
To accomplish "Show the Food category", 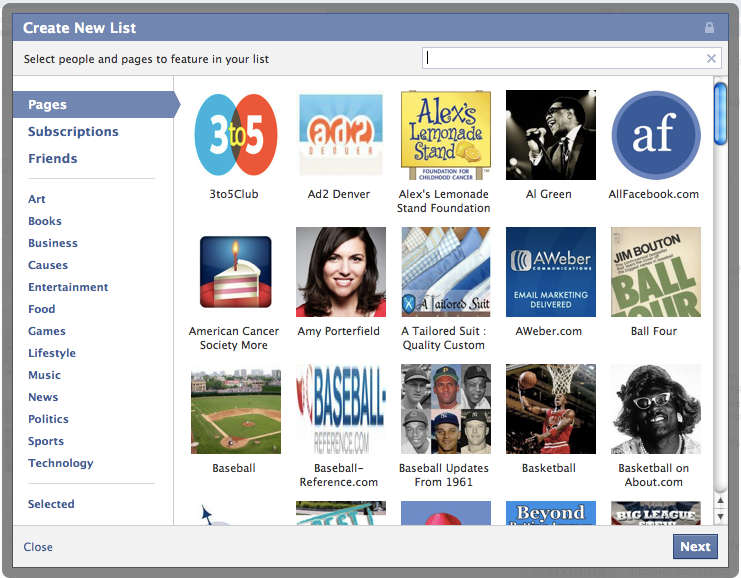I will tap(42, 309).
